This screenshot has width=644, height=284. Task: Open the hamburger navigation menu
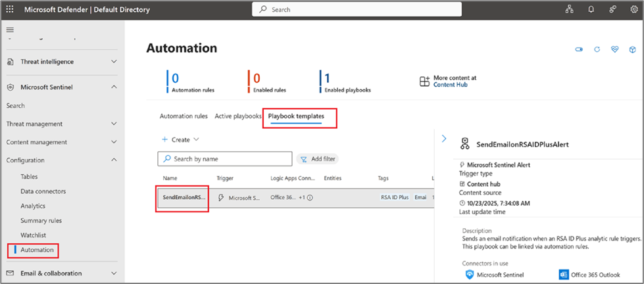pyautogui.click(x=10, y=30)
